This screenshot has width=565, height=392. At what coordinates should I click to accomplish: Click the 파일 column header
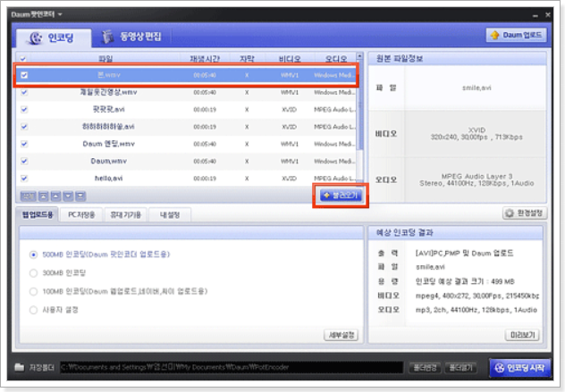(x=105, y=59)
